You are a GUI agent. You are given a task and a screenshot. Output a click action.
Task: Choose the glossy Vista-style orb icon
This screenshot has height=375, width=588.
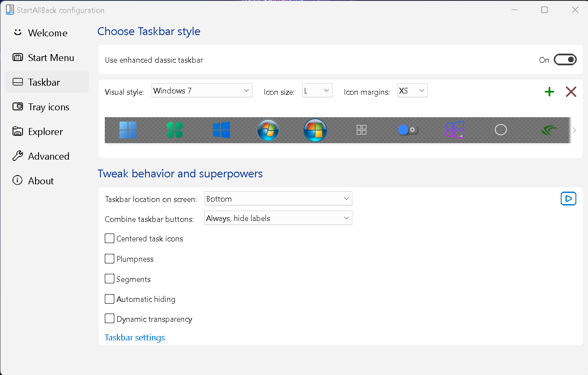tap(315, 130)
